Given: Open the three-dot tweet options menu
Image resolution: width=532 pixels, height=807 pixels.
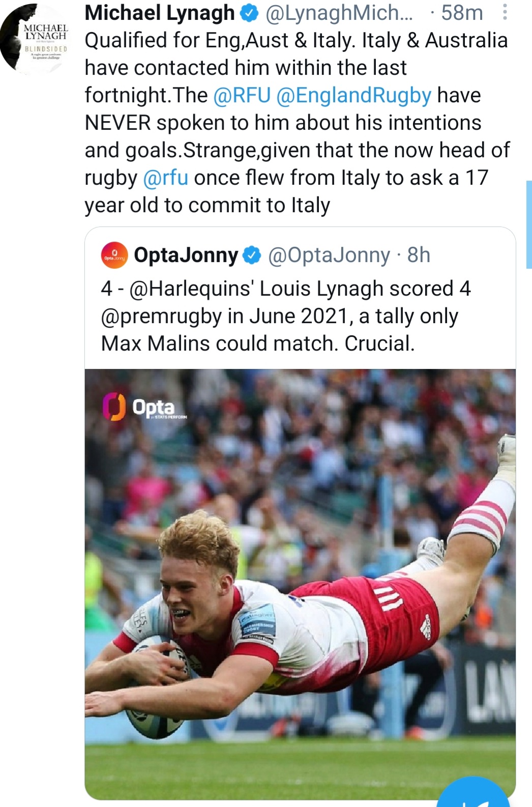Looking at the screenshot, I should tap(505, 12).
